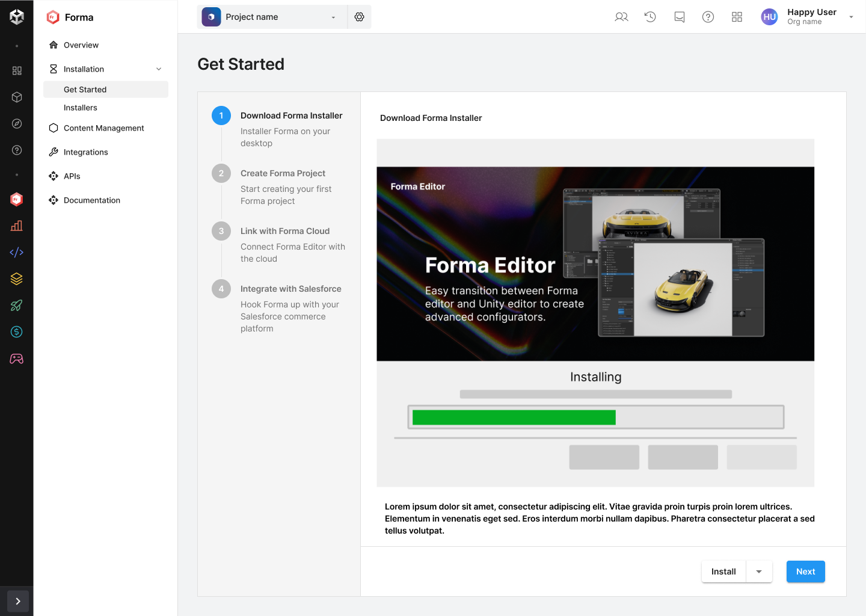This screenshot has height=616, width=866.
Task: Collapse the Installation section chevron
Action: point(159,69)
